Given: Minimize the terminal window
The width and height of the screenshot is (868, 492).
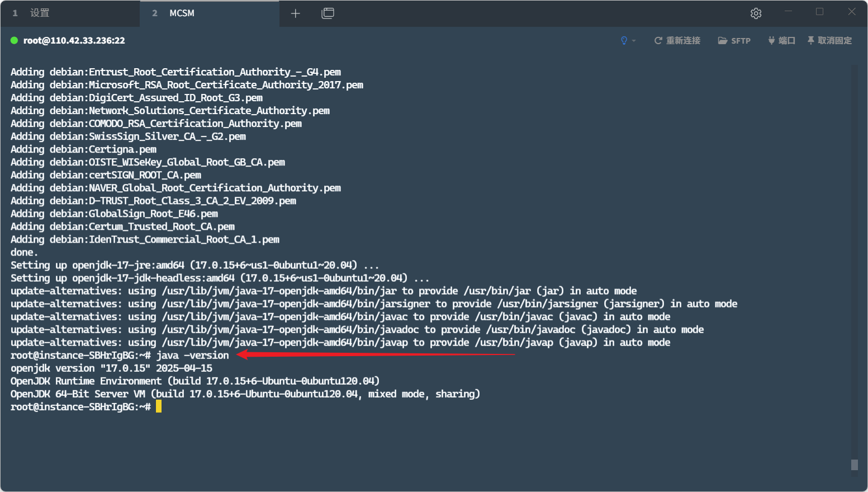Looking at the screenshot, I should [x=788, y=12].
